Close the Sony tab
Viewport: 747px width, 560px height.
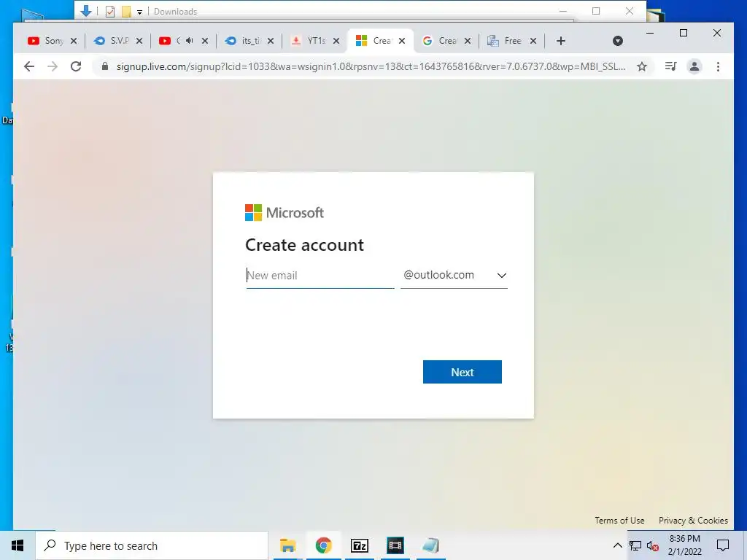pos(74,41)
